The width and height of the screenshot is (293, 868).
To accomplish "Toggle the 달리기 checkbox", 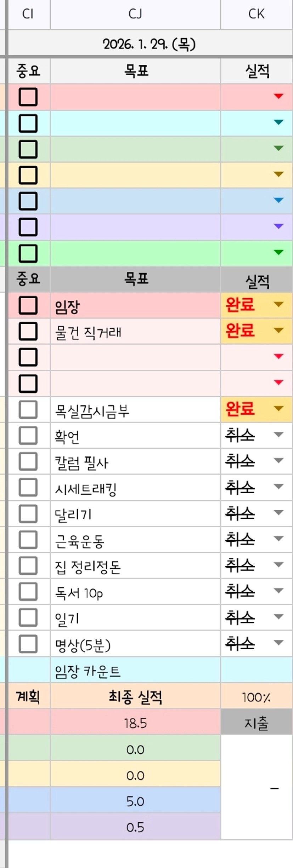I will coord(28,514).
